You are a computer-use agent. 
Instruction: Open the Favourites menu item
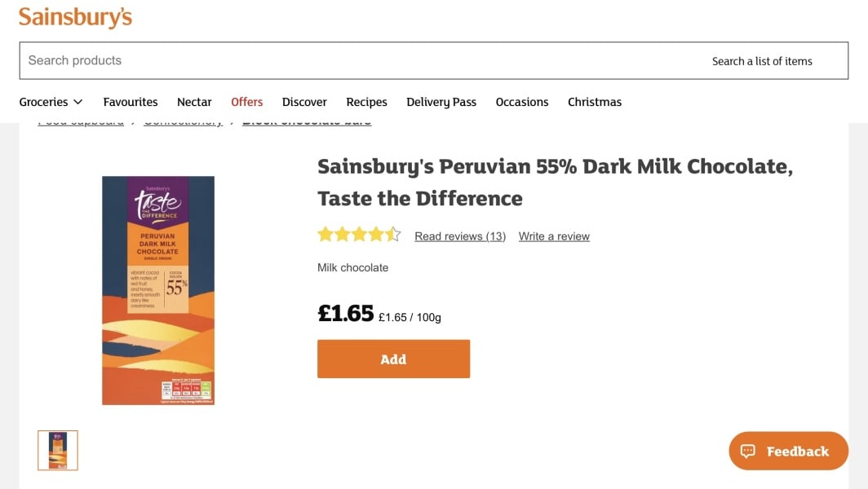131,102
